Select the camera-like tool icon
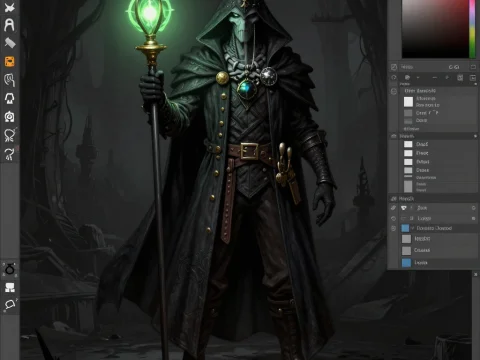The height and width of the screenshot is (360, 480). (x=9, y=117)
